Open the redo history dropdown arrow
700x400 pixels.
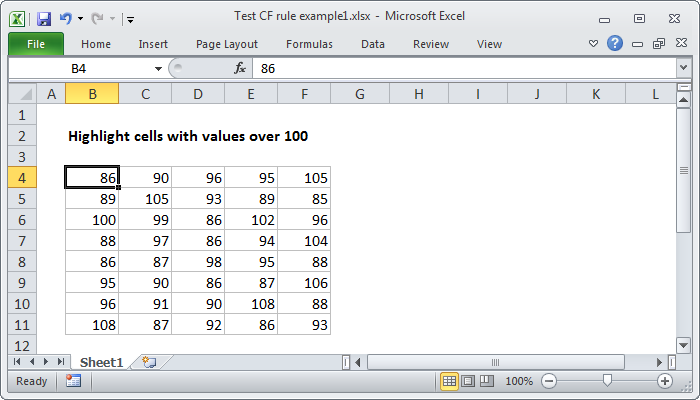click(112, 19)
